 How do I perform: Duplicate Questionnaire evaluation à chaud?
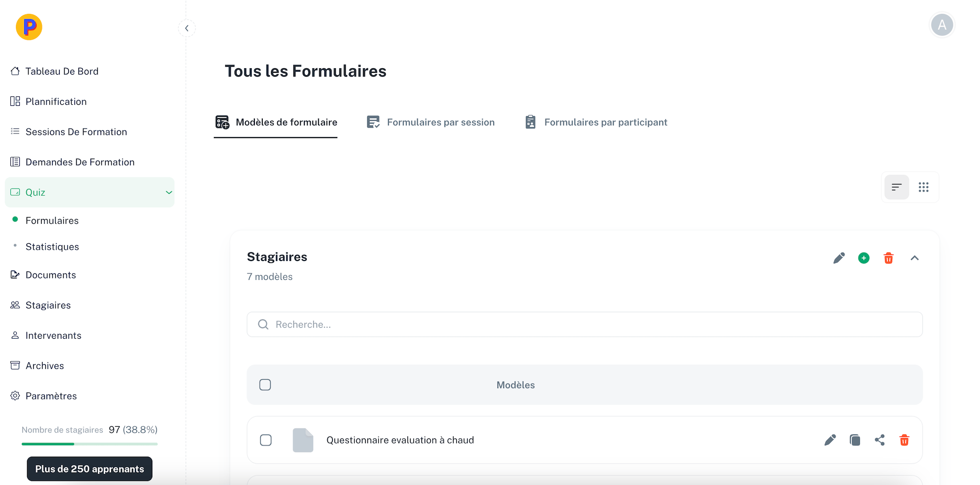(x=855, y=440)
